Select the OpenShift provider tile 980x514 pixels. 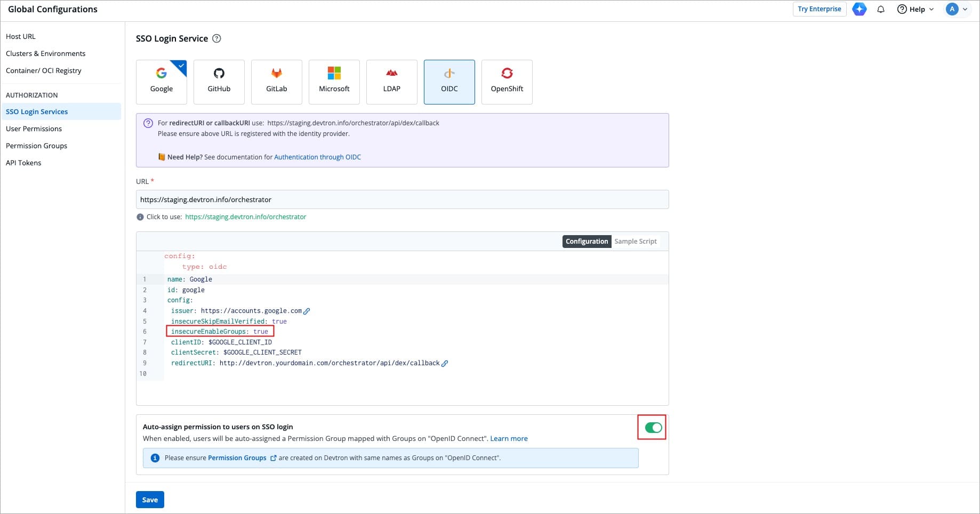(507, 82)
